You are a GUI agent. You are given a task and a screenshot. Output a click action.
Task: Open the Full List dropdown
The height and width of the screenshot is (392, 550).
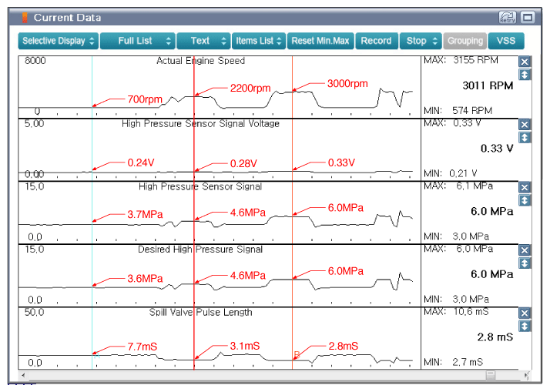(137, 41)
